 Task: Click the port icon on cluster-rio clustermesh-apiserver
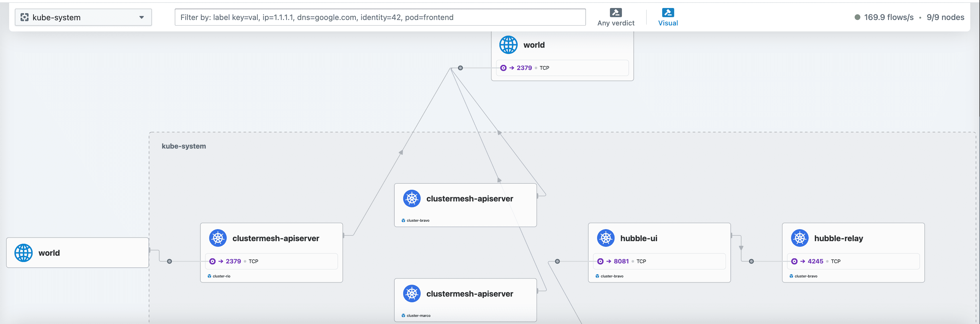pos(212,261)
